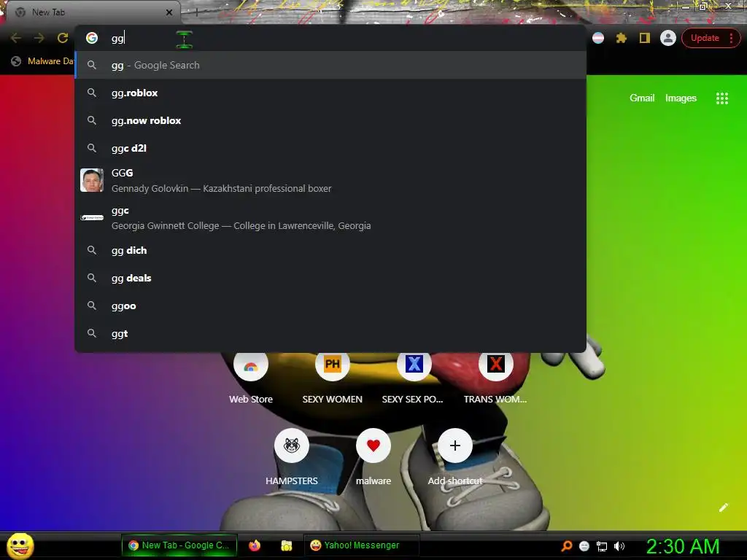Choose the gg.roblox suggestion
747x560 pixels.
330,93
